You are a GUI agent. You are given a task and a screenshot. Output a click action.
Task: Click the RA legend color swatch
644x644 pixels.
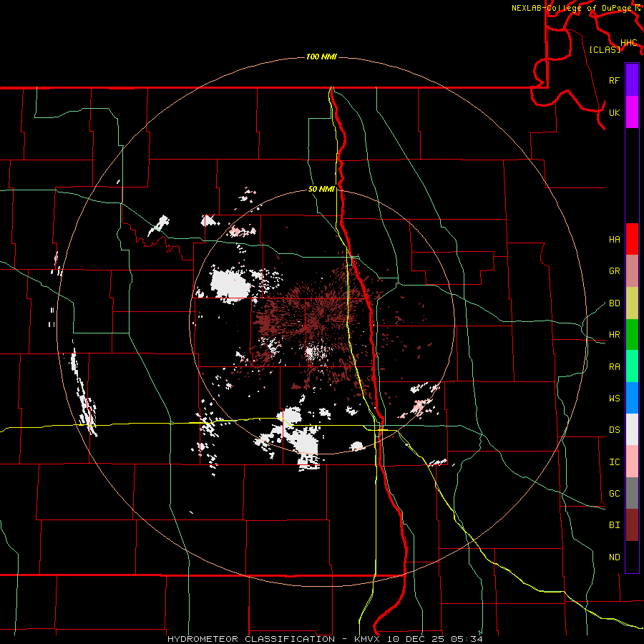tap(632, 366)
